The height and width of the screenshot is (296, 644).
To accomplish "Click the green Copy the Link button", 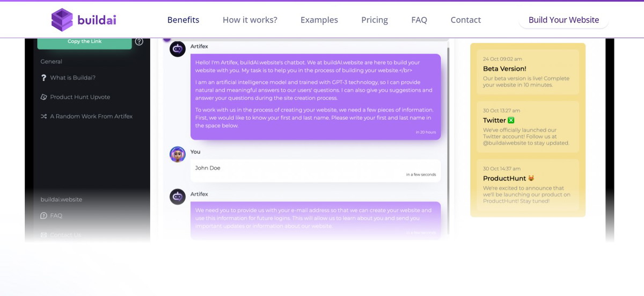I will pyautogui.click(x=84, y=41).
